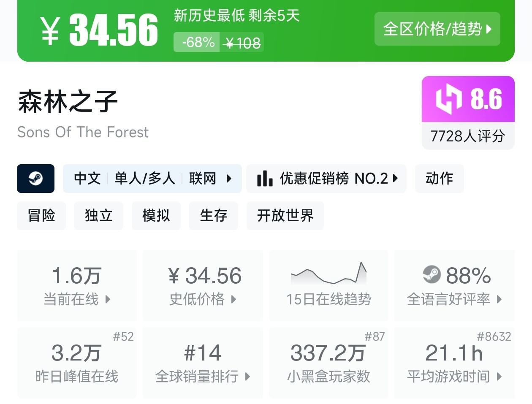Open the 全区价格/趋势 price trend button

437,29
